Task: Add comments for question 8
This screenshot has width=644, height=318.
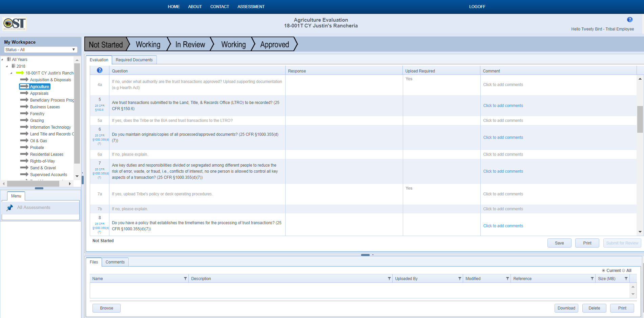Action: (503, 226)
